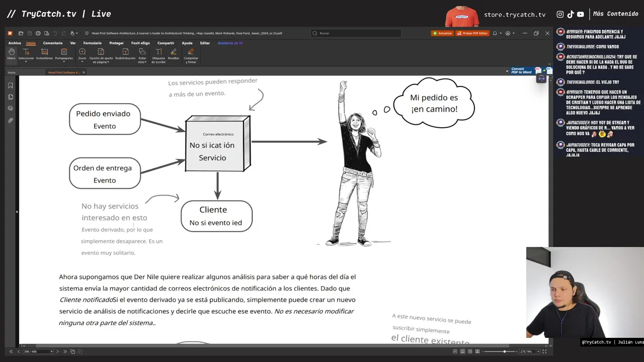
Task: Select the Máquina de escribir tool
Action: click(158, 55)
